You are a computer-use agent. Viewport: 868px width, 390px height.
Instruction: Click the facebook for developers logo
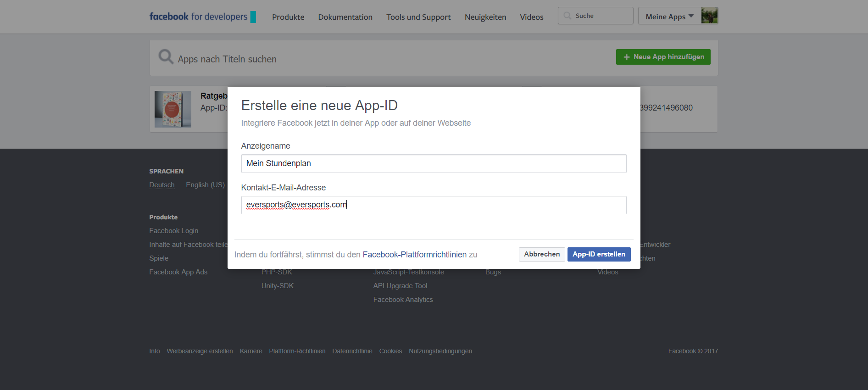[202, 17]
